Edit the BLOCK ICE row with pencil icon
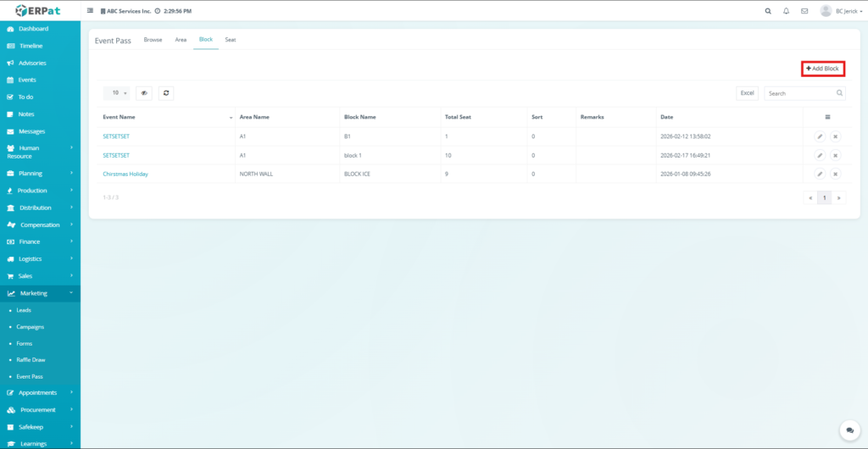 [x=820, y=174]
